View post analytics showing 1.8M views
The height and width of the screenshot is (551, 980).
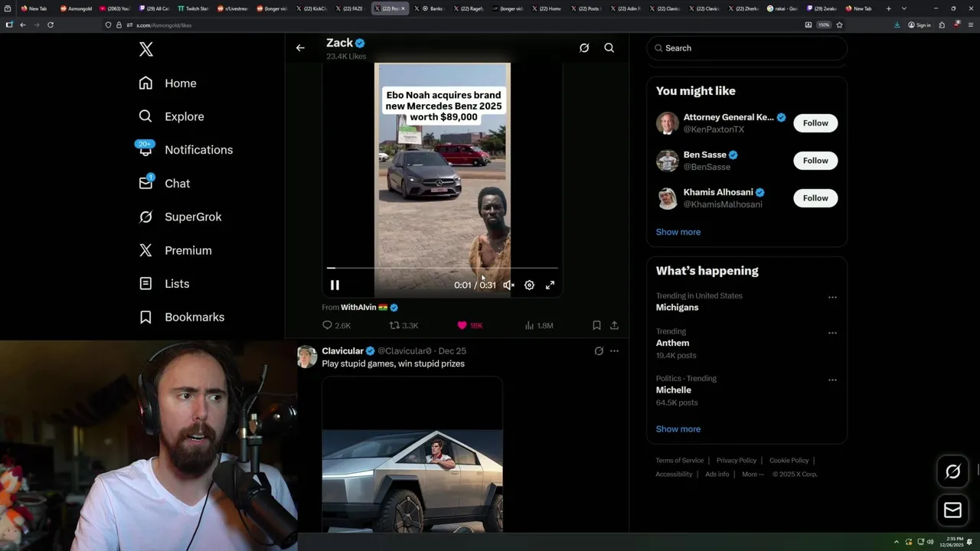538,325
